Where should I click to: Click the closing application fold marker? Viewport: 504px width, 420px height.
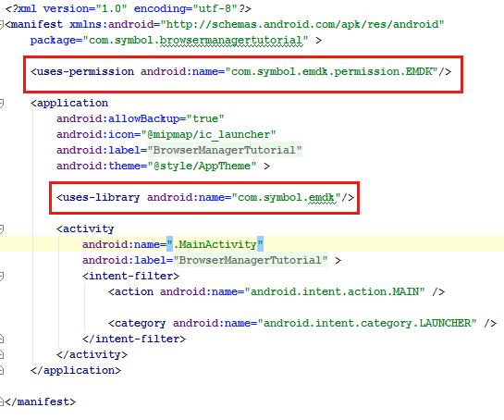tap(1, 370)
